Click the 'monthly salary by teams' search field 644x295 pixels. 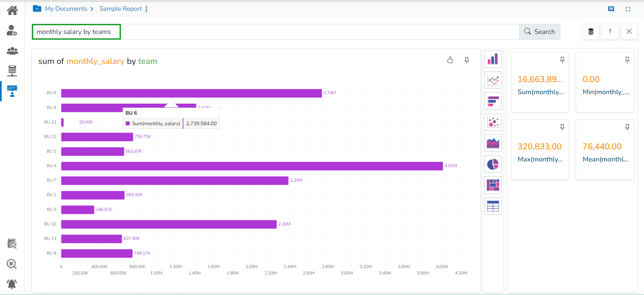(x=77, y=32)
